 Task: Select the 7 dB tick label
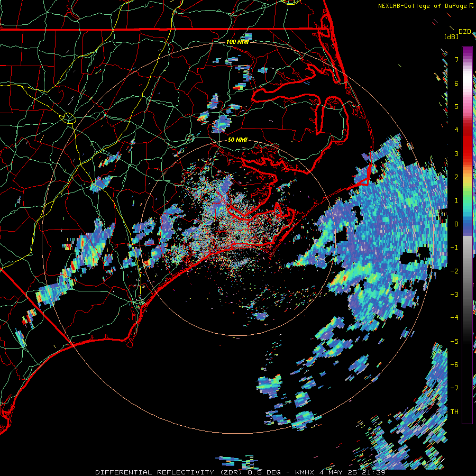(456, 59)
